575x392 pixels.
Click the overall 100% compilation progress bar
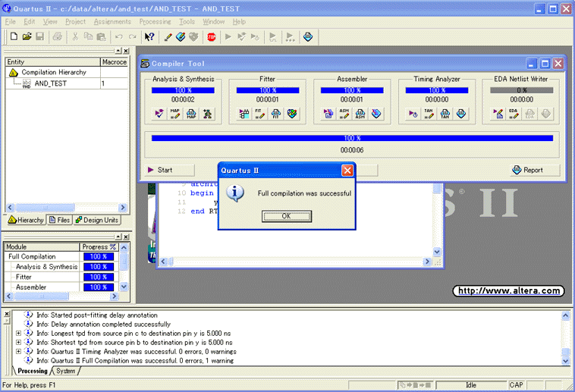point(352,138)
